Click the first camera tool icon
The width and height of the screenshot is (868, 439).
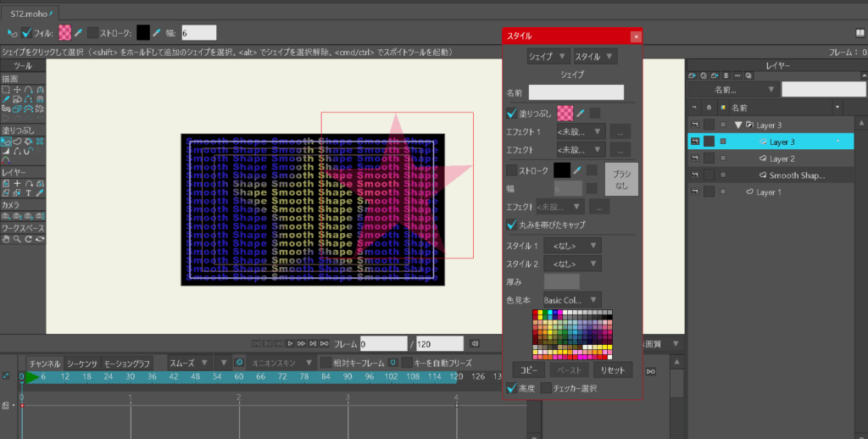point(7,216)
